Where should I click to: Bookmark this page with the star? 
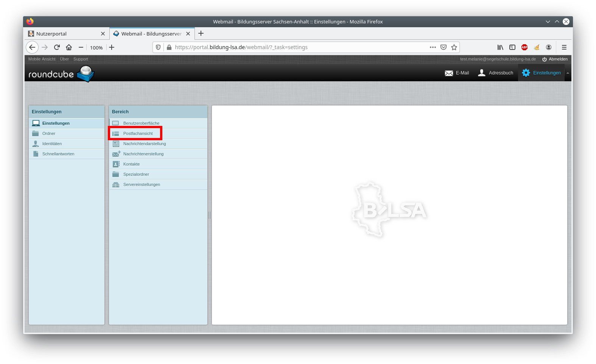pos(454,47)
